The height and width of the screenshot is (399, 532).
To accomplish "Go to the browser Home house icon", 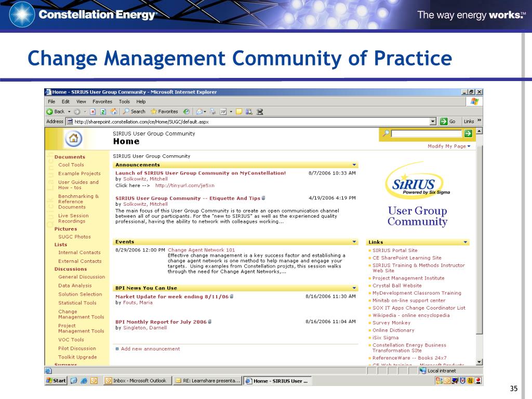I will point(114,112).
